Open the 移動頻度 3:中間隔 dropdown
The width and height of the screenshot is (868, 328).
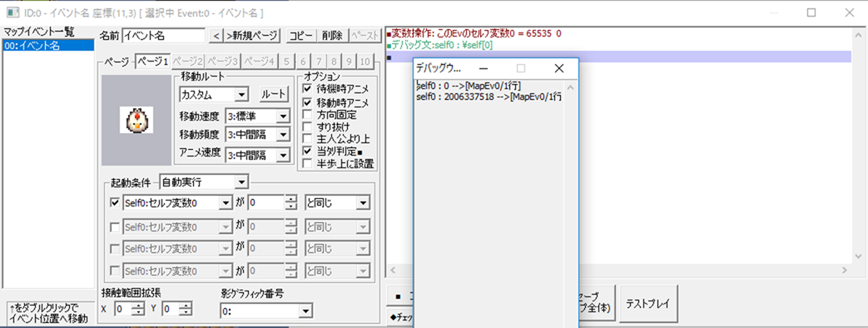tap(257, 135)
